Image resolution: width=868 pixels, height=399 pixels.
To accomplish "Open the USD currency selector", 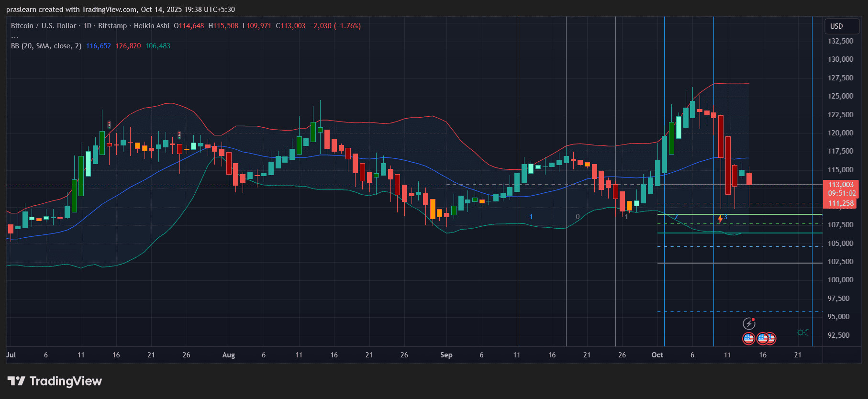I will (x=836, y=26).
